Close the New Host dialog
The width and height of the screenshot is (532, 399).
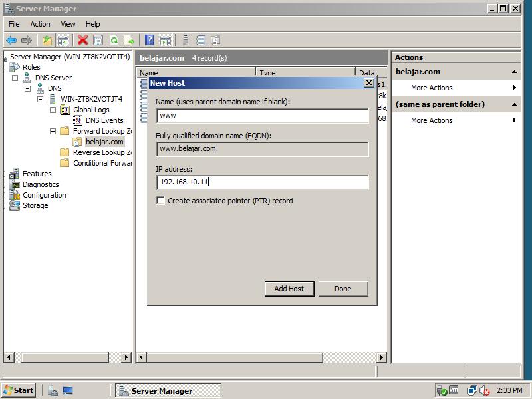[369, 83]
